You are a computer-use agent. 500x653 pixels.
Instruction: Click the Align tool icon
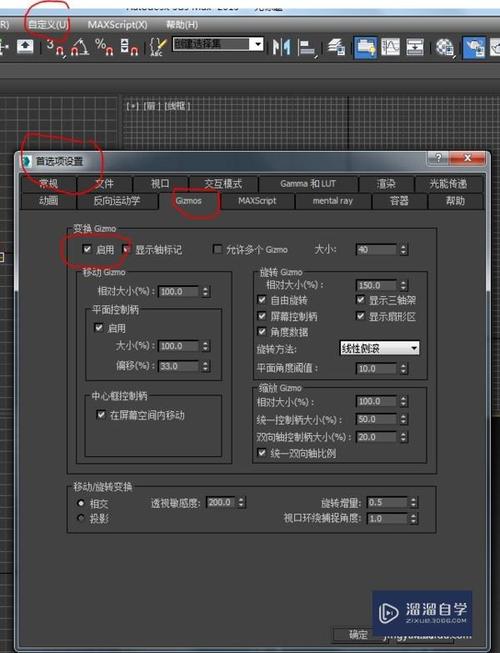[x=307, y=47]
